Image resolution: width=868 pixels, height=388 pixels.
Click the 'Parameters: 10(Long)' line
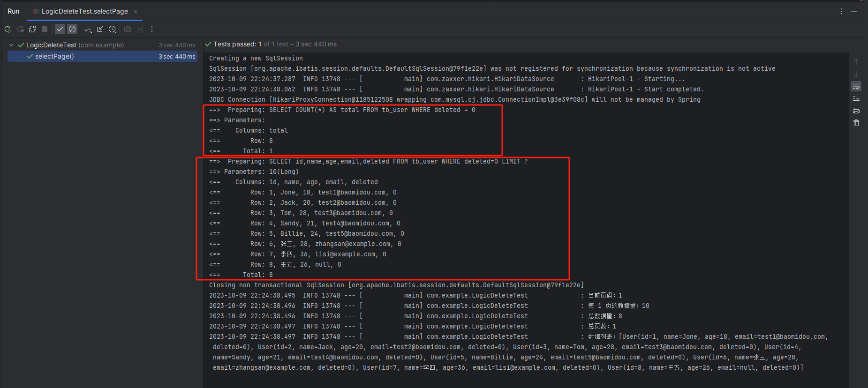(x=254, y=172)
